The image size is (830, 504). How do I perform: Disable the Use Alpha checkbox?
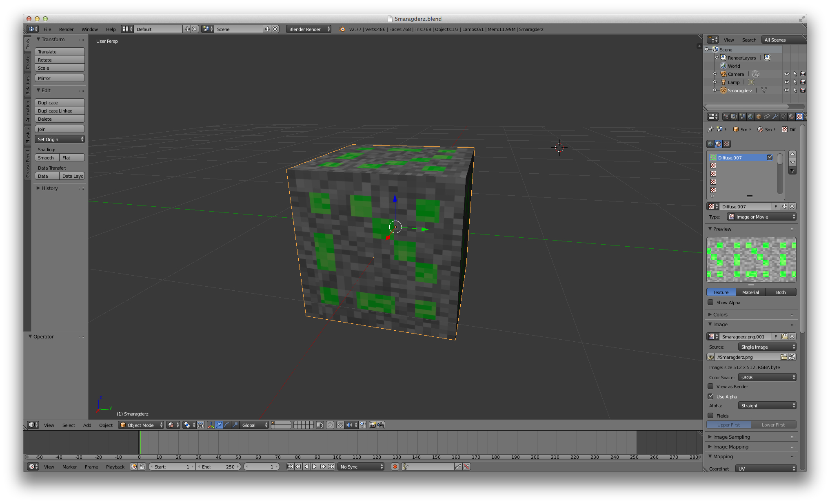[x=711, y=396]
